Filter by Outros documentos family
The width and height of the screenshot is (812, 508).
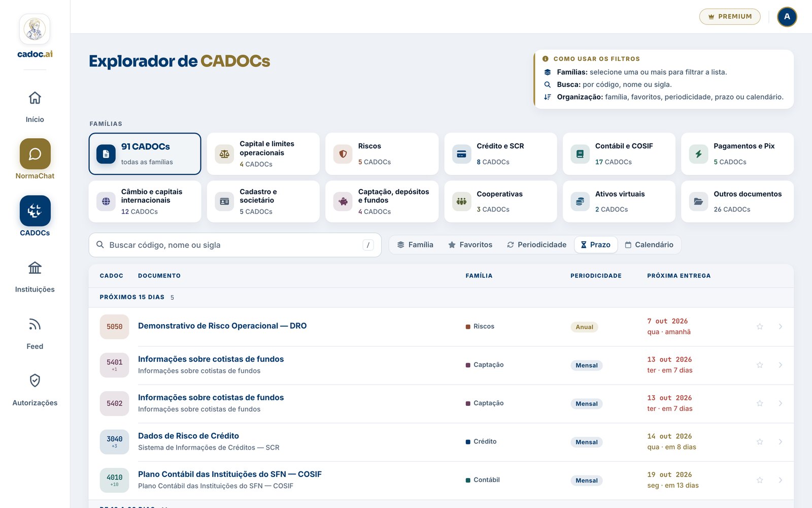(x=737, y=202)
